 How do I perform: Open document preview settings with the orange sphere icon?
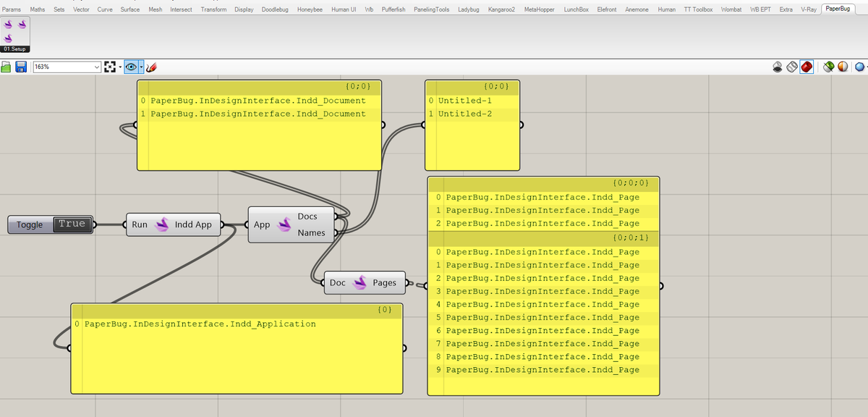pyautogui.click(x=843, y=67)
